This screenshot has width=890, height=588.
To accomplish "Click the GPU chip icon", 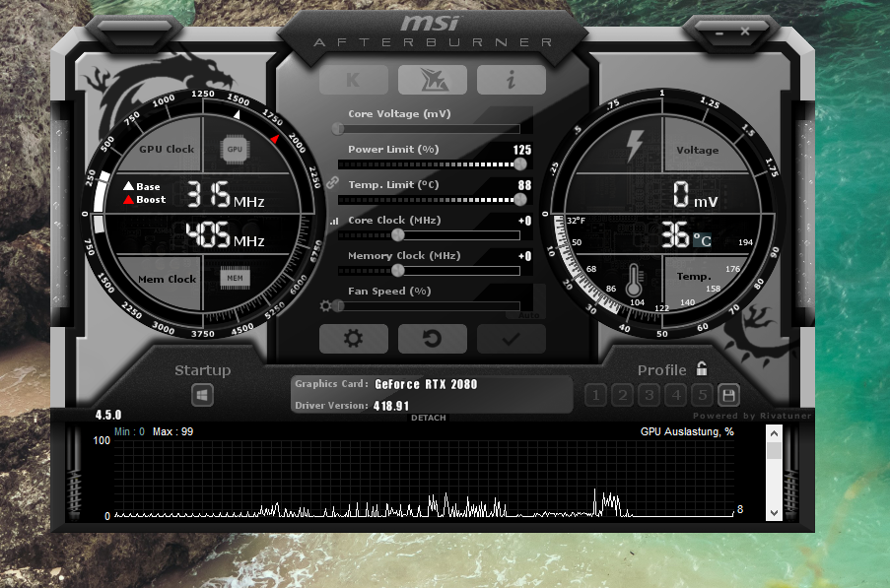I will pyautogui.click(x=235, y=149).
